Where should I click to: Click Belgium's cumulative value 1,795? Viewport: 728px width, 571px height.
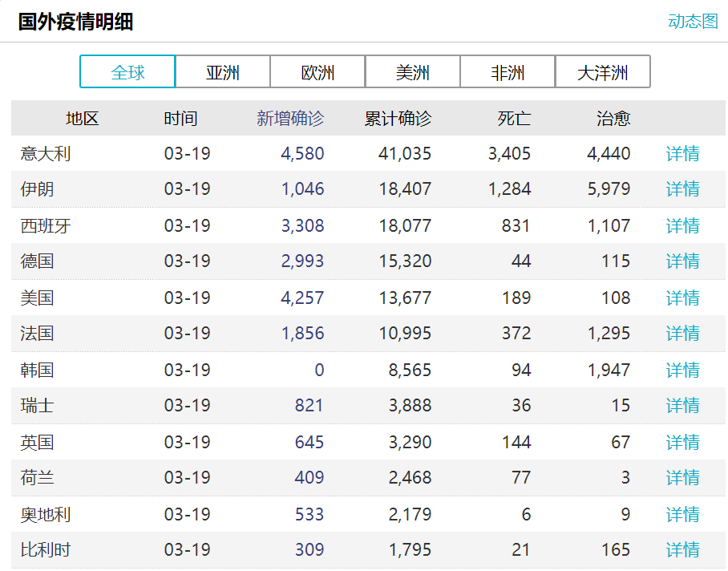click(410, 549)
